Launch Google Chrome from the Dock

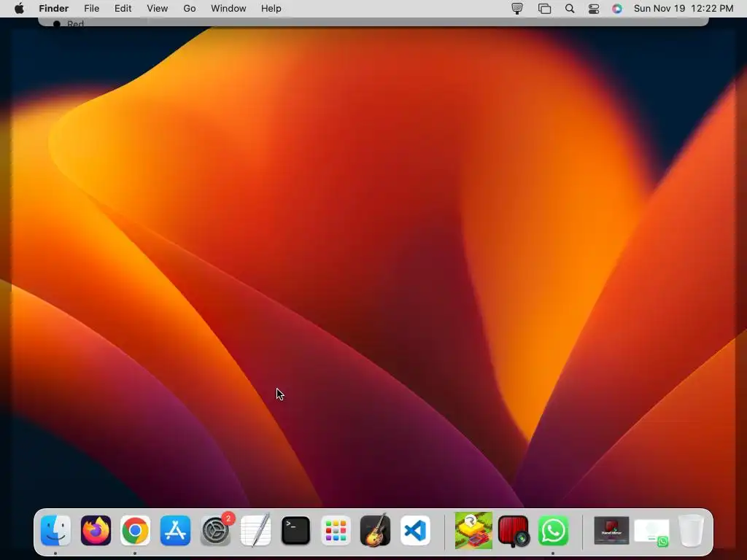pos(135,530)
